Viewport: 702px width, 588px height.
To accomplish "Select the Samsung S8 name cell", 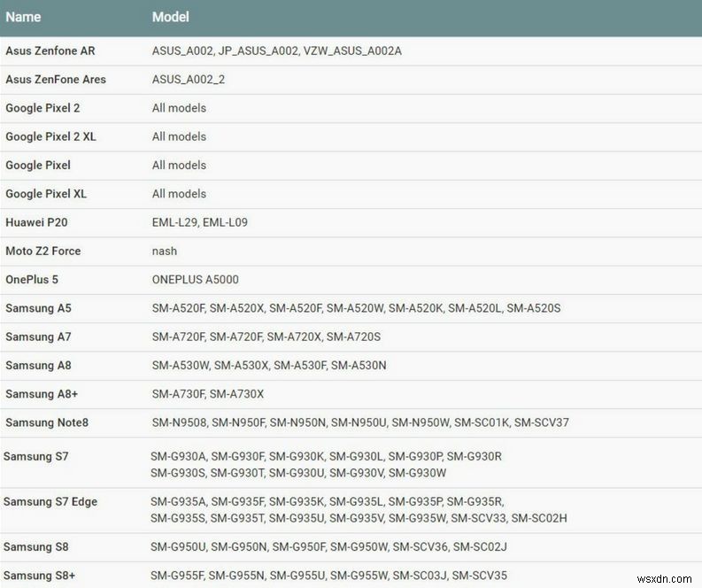I will pyautogui.click(x=35, y=547).
